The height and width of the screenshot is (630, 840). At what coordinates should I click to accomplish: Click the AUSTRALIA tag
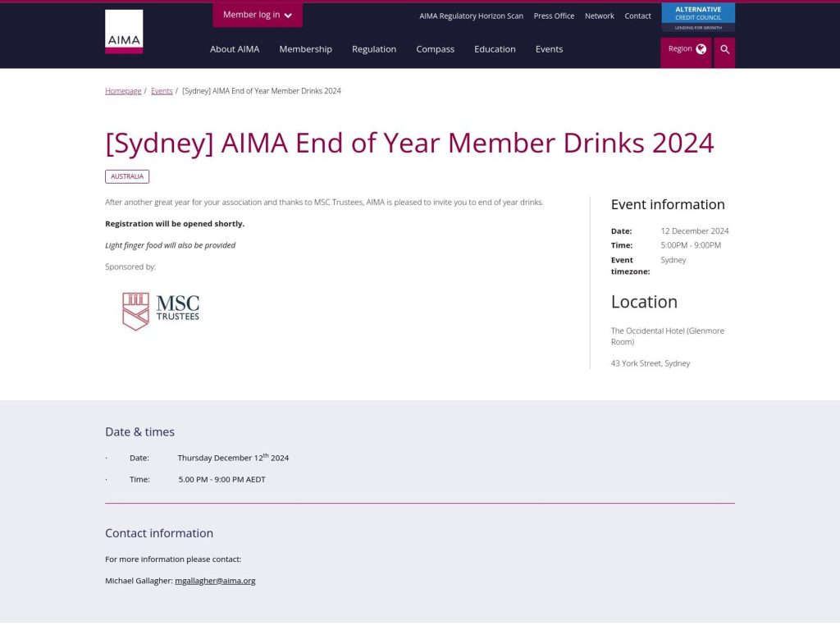(x=127, y=176)
